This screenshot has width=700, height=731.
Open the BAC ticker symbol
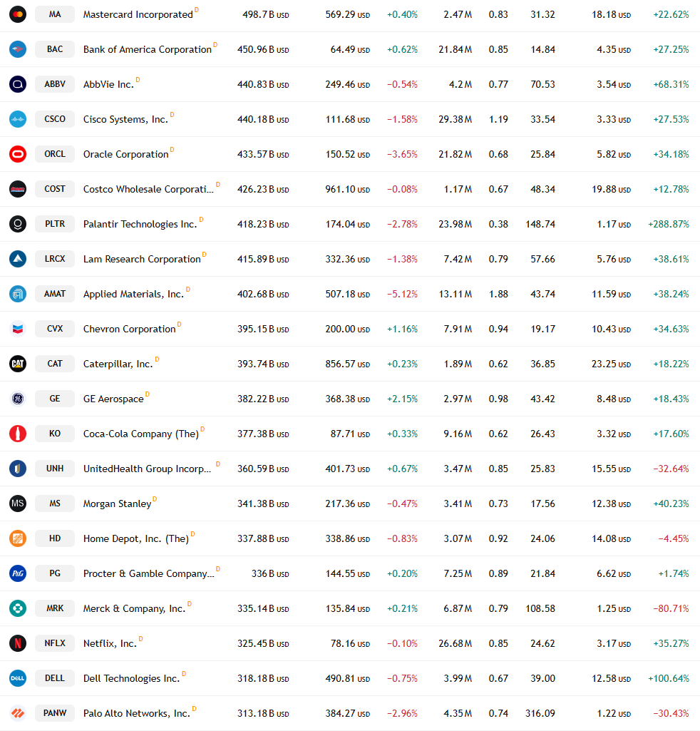point(55,49)
